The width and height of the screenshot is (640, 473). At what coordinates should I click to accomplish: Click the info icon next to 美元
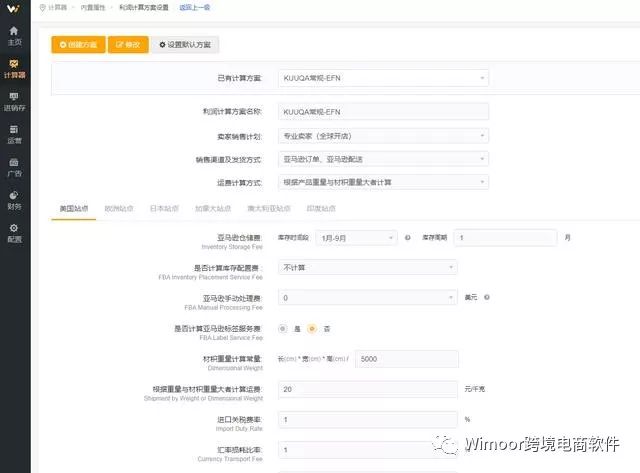tap(487, 297)
